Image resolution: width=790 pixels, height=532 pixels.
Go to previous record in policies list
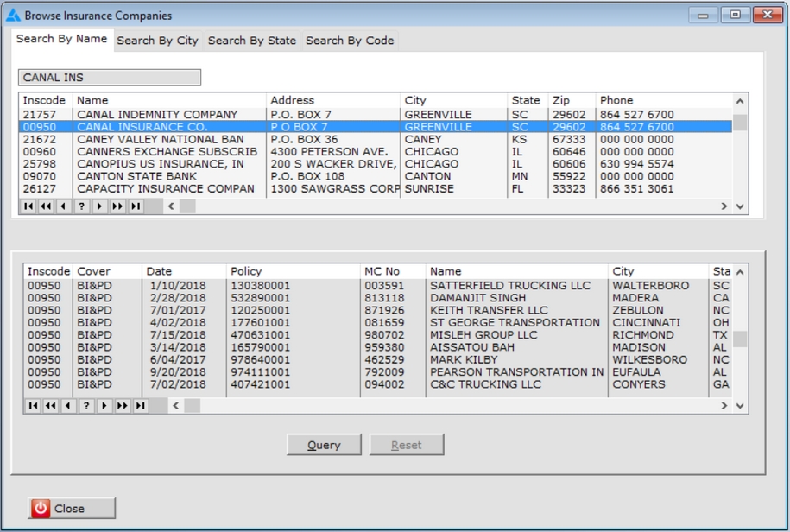click(68, 406)
